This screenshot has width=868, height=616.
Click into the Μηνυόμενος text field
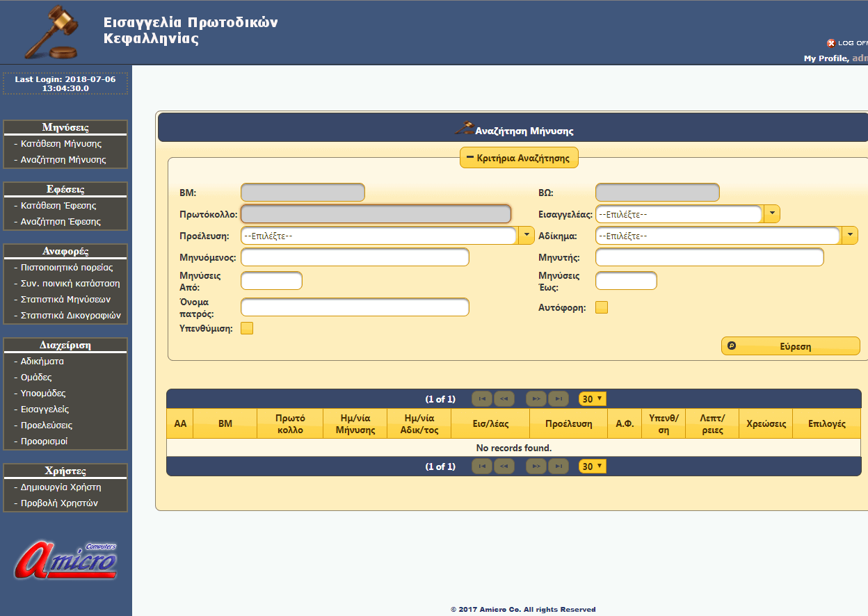(x=355, y=258)
